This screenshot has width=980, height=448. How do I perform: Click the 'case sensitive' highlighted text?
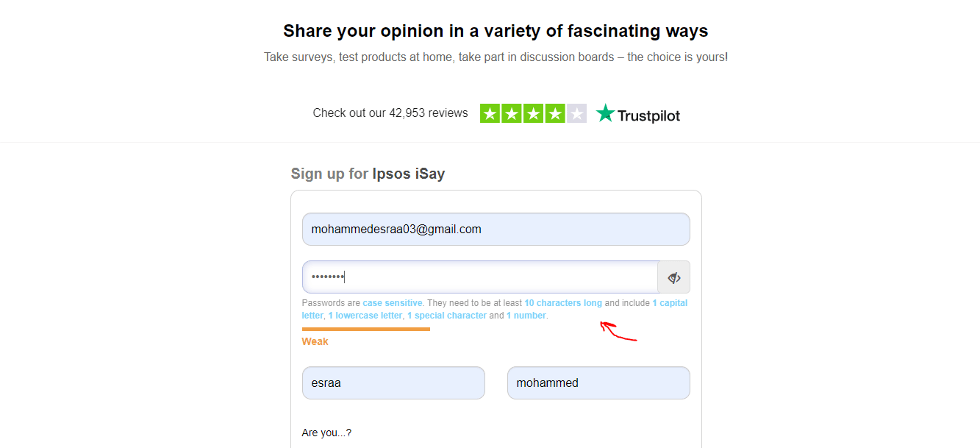tap(393, 303)
